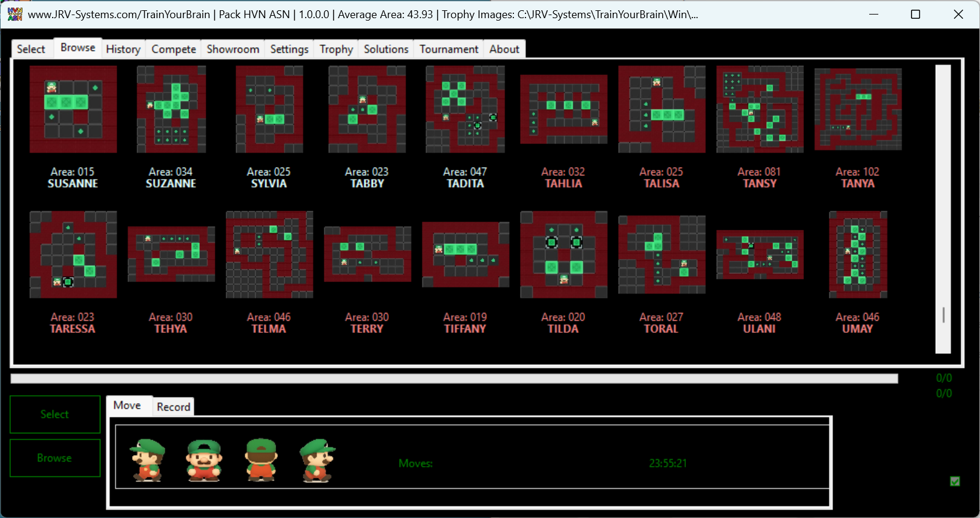The width and height of the screenshot is (980, 518).
Task: Click the 23:55:21 timer readout
Action: (x=668, y=464)
